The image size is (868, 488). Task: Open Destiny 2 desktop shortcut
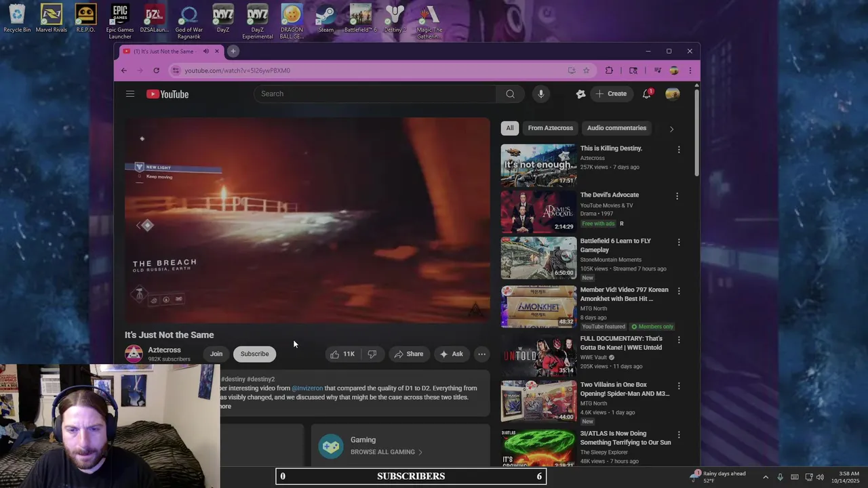click(x=395, y=19)
